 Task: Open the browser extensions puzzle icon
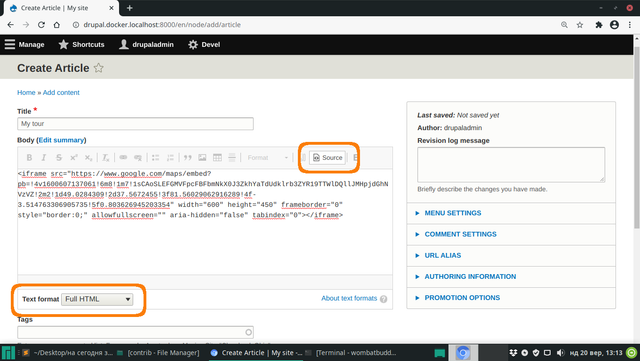point(599,25)
